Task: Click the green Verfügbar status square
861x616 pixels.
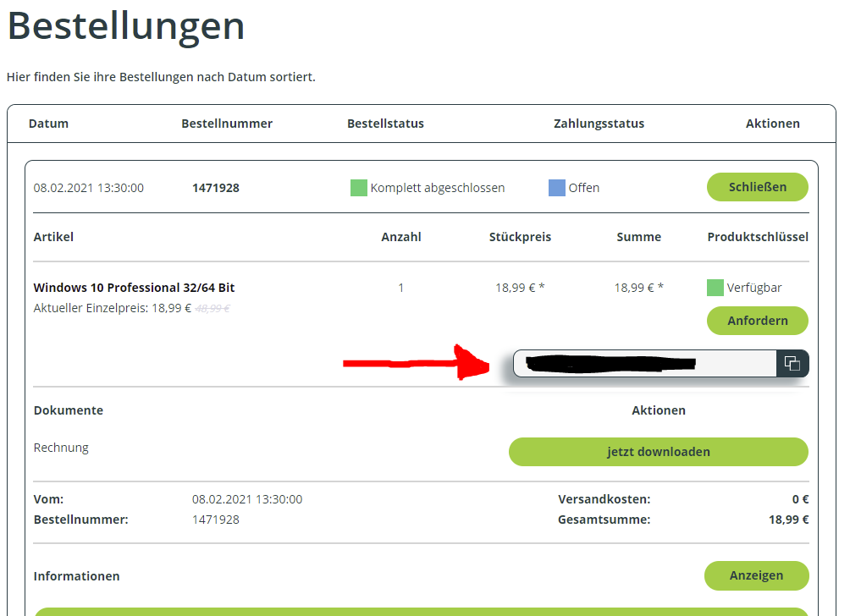Action: (715, 288)
